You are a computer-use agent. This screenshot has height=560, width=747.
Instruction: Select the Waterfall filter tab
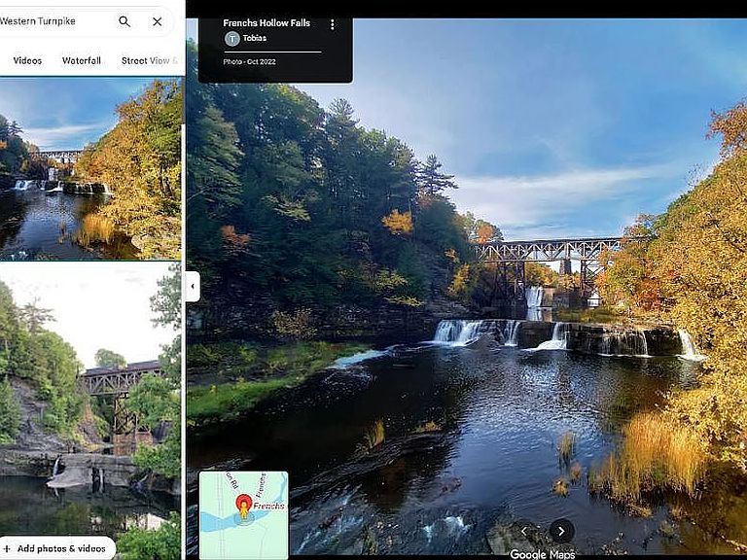(x=82, y=60)
